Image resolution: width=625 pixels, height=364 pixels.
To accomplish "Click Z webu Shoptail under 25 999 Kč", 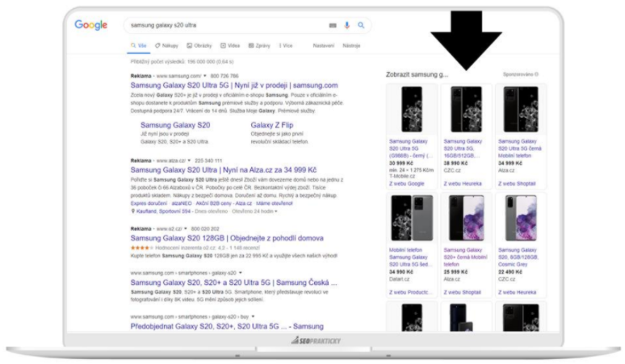I will (463, 293).
